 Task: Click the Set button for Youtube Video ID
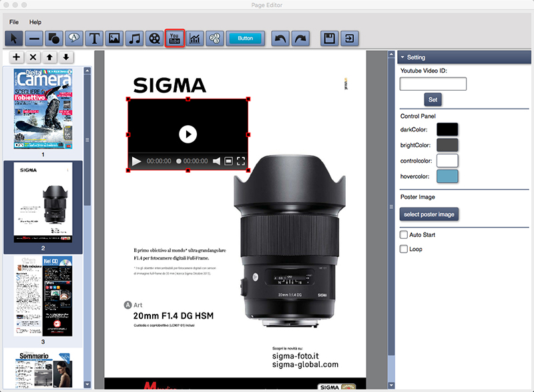(433, 99)
